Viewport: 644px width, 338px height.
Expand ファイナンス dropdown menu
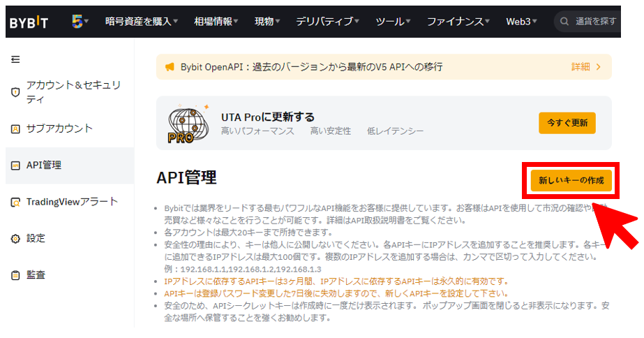(x=458, y=22)
